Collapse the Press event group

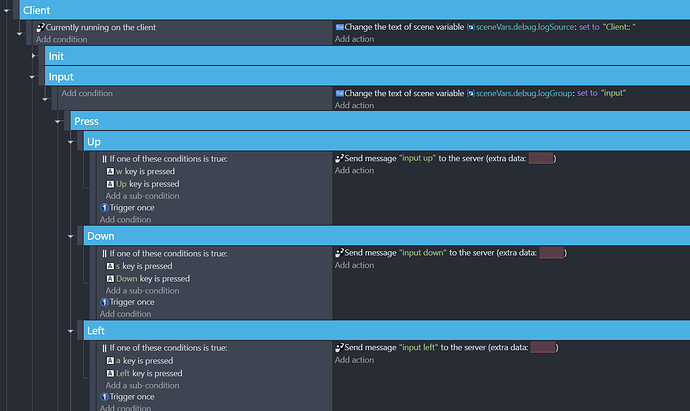[x=57, y=122]
